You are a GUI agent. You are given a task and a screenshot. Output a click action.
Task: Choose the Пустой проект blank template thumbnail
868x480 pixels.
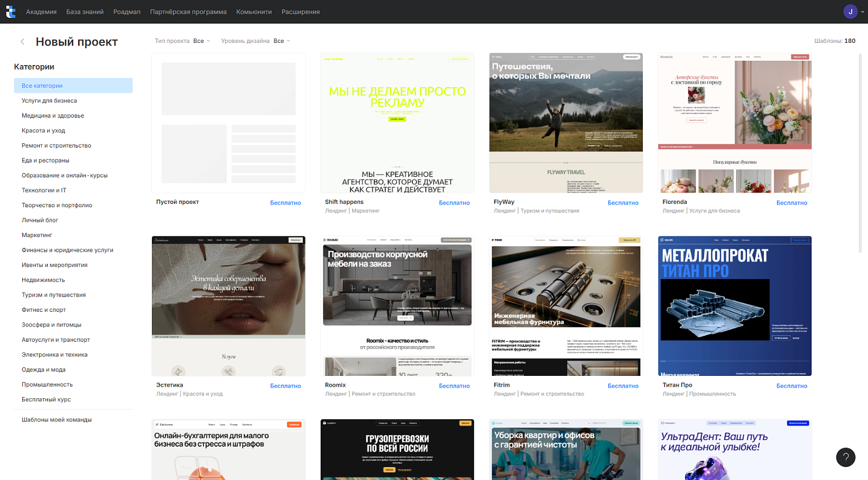point(228,123)
